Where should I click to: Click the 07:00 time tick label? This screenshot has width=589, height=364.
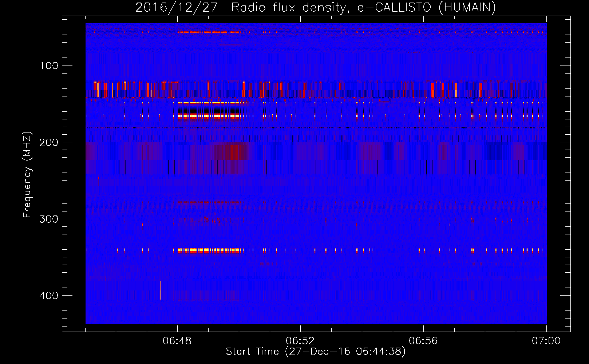pos(546,341)
